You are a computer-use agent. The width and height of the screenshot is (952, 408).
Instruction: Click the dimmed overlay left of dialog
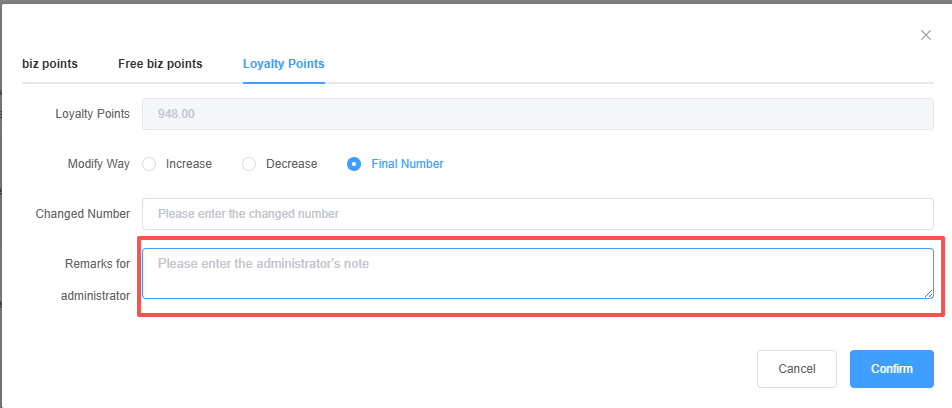tap(1, 200)
